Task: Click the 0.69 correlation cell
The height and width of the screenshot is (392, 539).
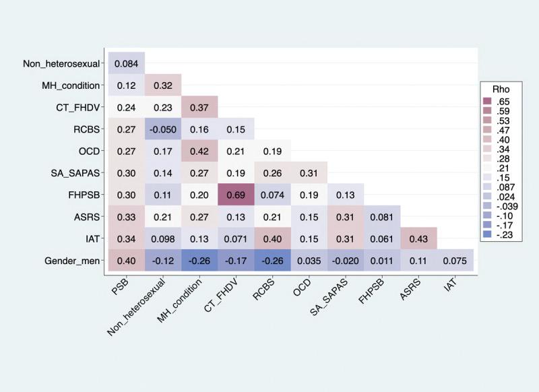Action: [236, 195]
